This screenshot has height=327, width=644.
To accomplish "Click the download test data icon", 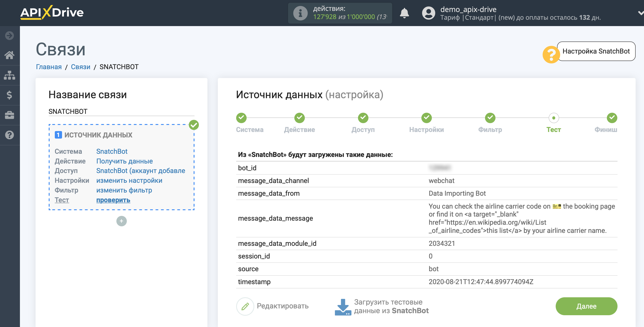I will pyautogui.click(x=343, y=307).
